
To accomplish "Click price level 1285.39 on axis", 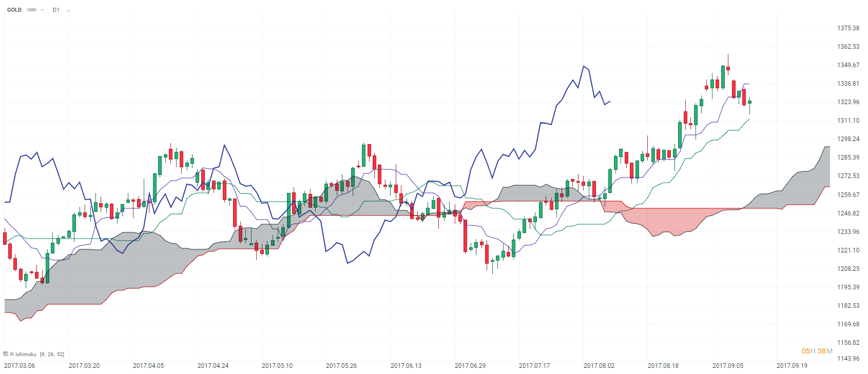I will [848, 158].
